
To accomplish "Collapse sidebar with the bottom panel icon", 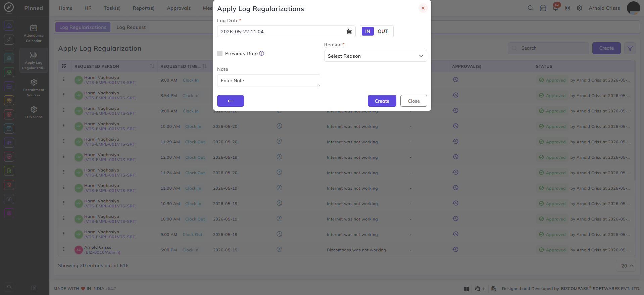I will [x=34, y=288].
